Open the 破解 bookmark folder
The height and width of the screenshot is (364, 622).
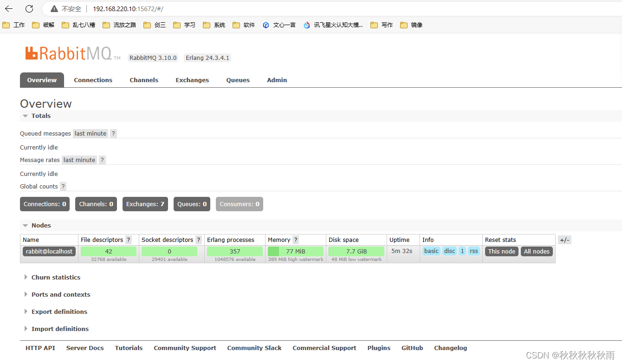43,25
